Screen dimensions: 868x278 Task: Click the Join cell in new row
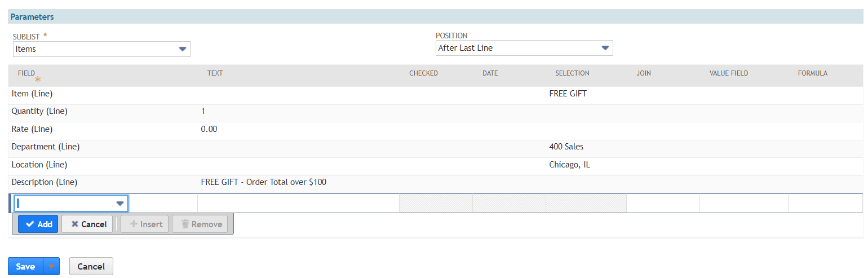coord(662,203)
